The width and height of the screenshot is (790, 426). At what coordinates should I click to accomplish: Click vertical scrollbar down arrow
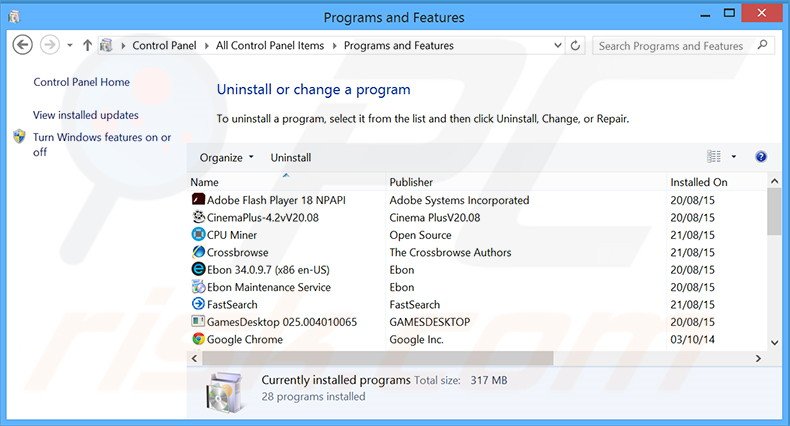click(774, 343)
